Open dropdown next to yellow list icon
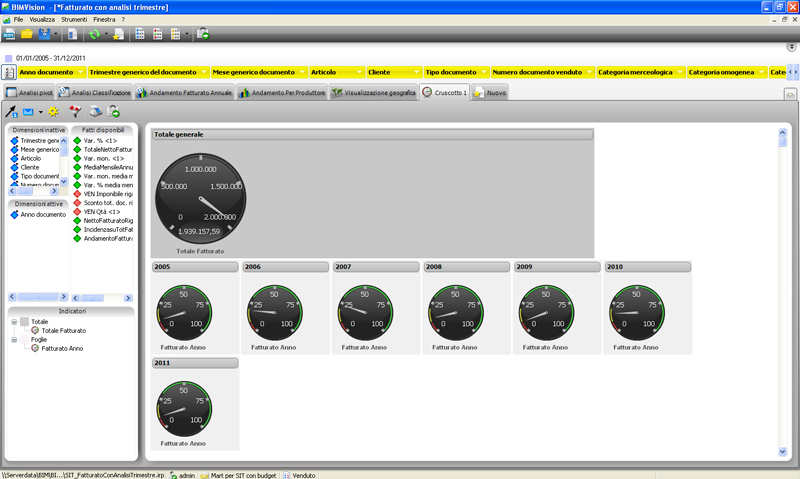Image resolution: width=800 pixels, height=479 pixels. [x=187, y=34]
